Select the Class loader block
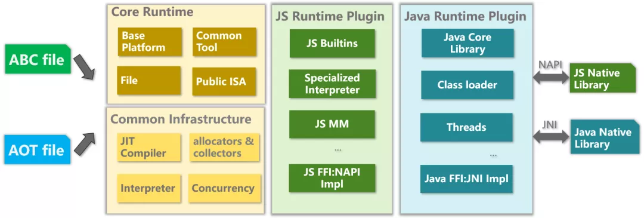Screen dimensions: 644x218 [x=467, y=85]
